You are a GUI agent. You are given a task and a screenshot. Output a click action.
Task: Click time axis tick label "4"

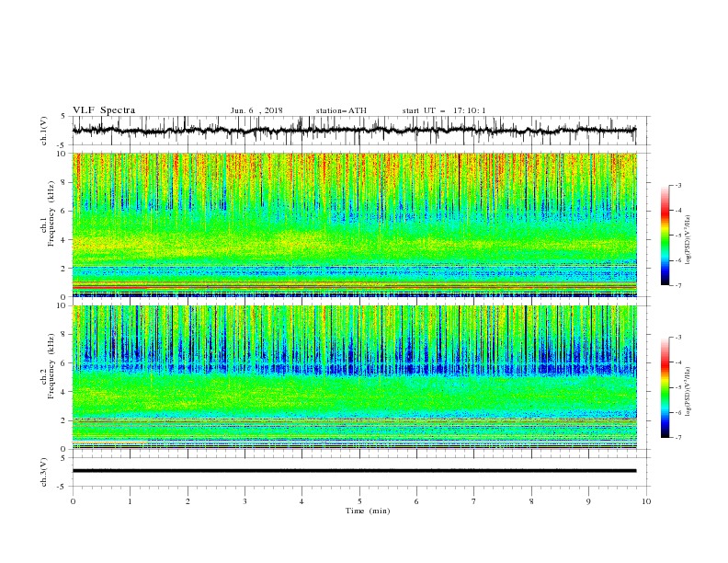coord(301,501)
